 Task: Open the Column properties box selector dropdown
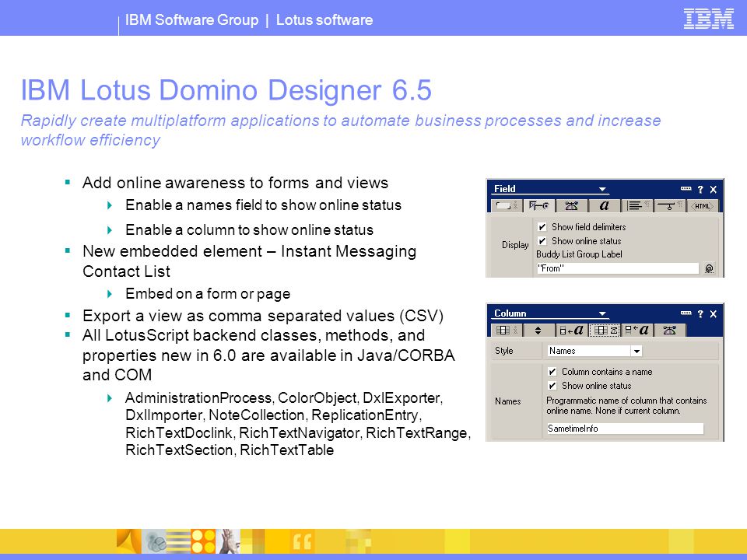pyautogui.click(x=602, y=313)
